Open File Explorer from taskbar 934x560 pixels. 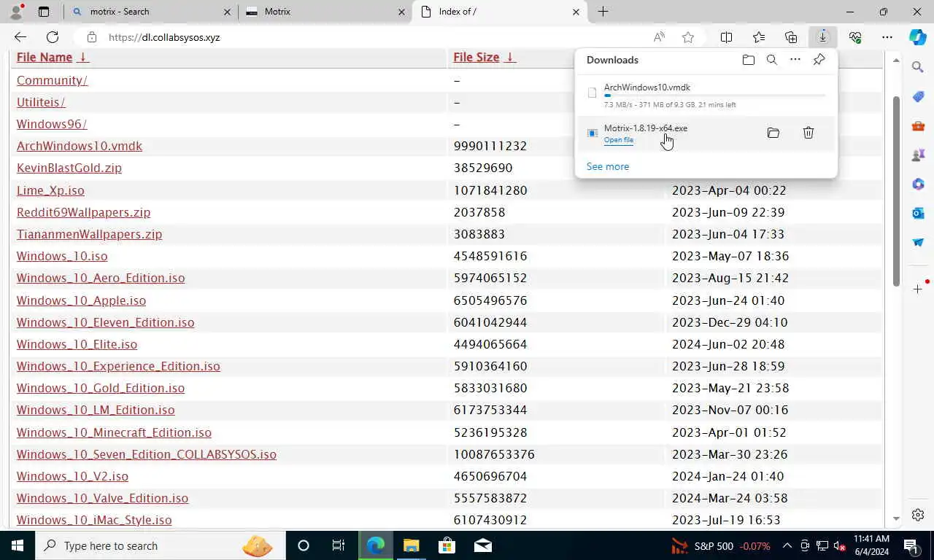tap(412, 545)
